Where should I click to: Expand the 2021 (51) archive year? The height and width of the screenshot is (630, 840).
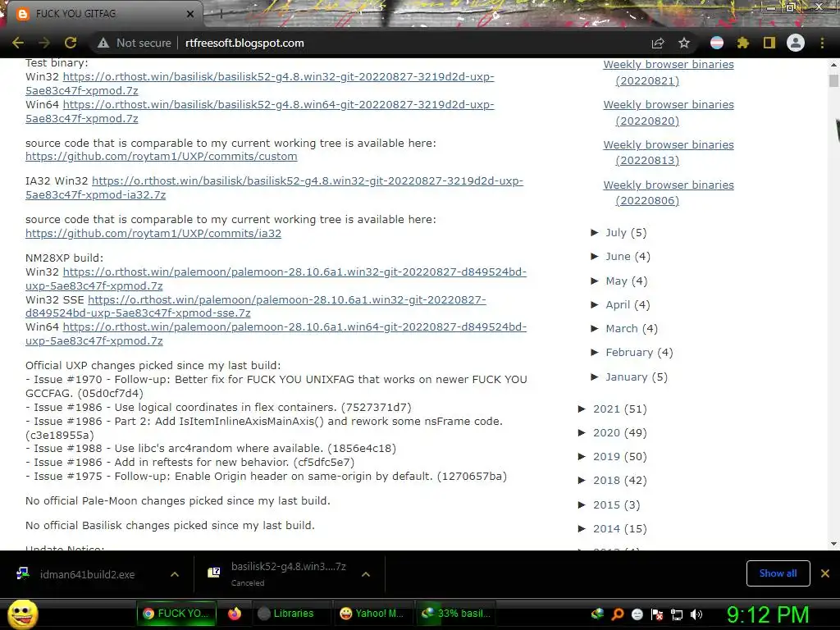582,409
